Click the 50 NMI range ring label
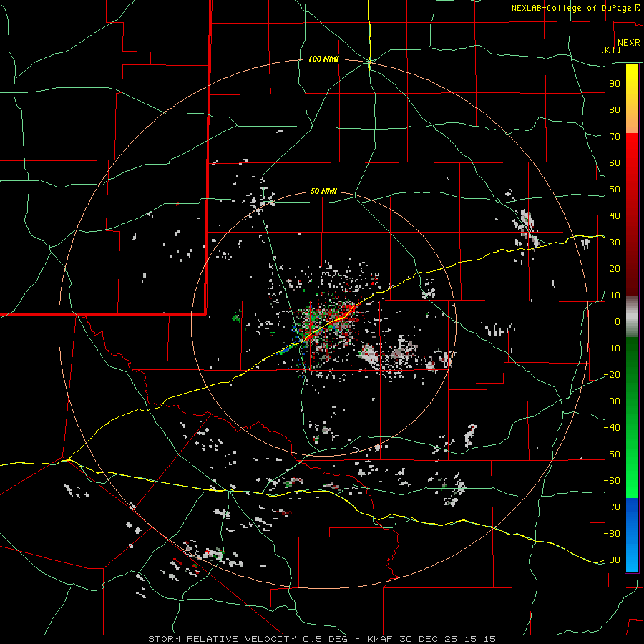 (323, 191)
